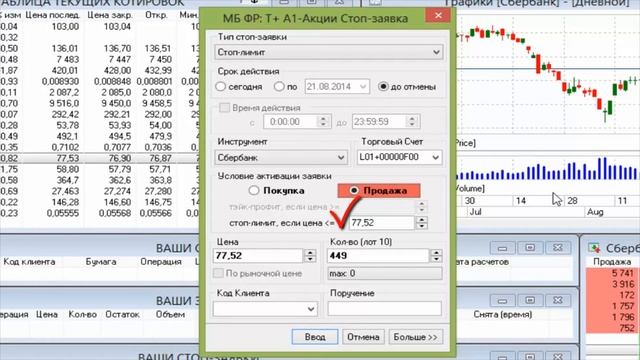Click the 'Бумага' column header
640x360 pixels.
point(101,262)
